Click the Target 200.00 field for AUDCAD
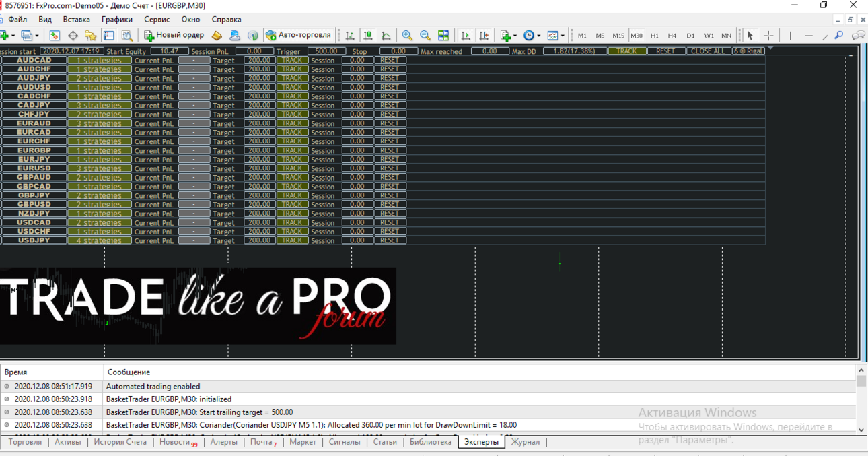Screen dimensions: 868x456 (259, 60)
